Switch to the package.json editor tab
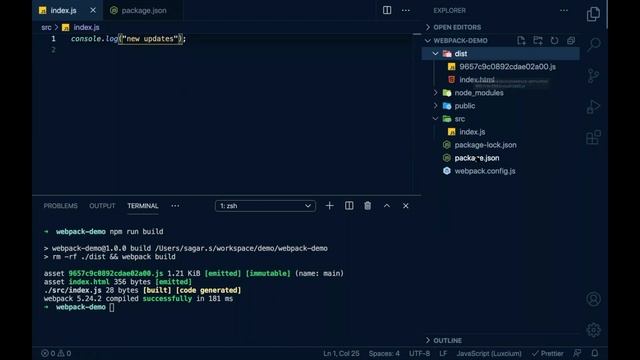640x360 pixels. (144, 11)
